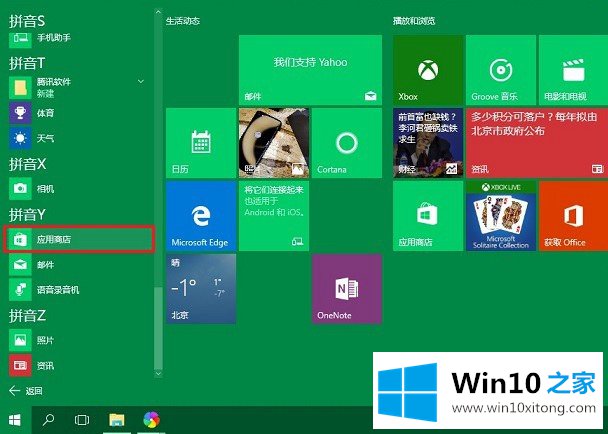This screenshot has width=608, height=434.
Task: Open the phone companion Android iOS tile
Action: (x=274, y=216)
